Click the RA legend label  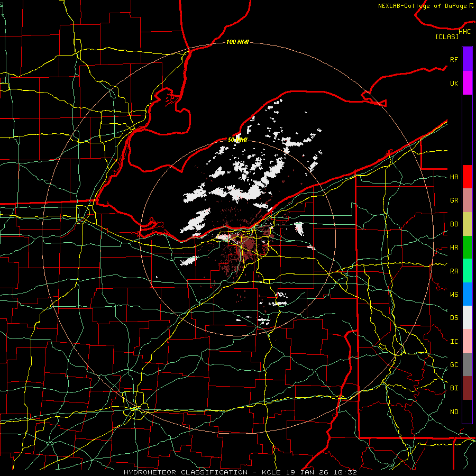[x=454, y=271]
